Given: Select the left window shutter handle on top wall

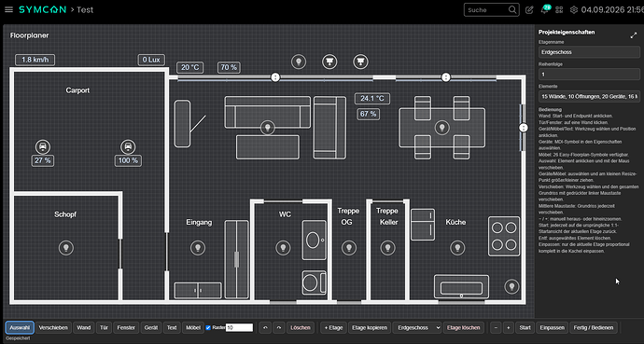Looking at the screenshot, I should pyautogui.click(x=275, y=77).
